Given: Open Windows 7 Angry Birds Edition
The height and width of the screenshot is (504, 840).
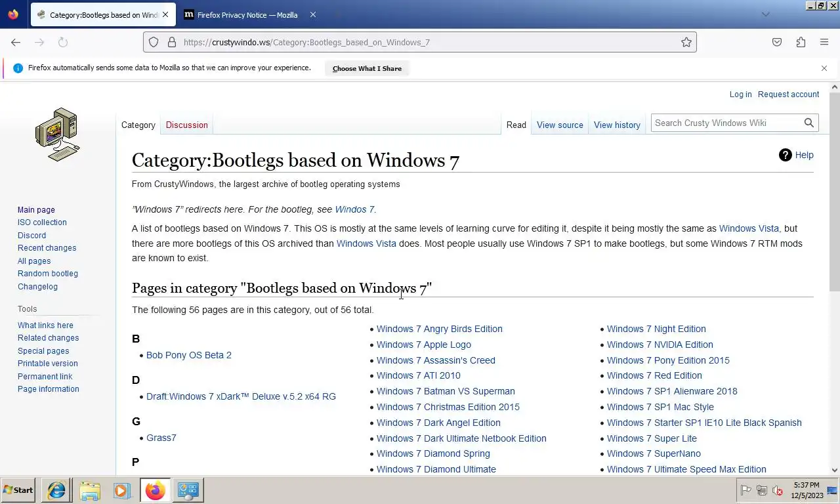Looking at the screenshot, I should point(440,329).
